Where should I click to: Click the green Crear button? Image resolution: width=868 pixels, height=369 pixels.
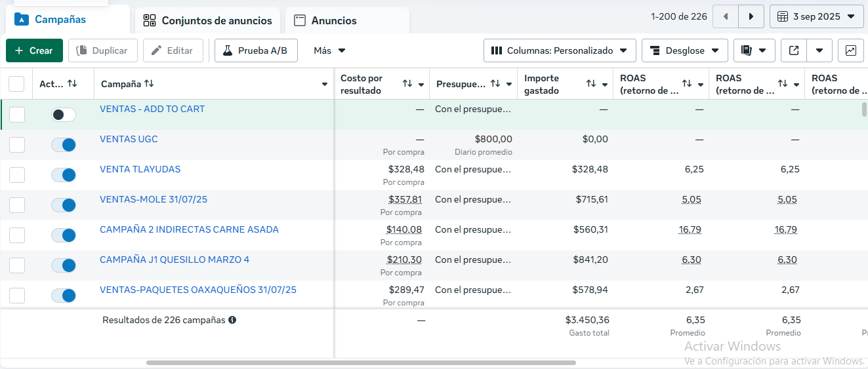tap(34, 50)
